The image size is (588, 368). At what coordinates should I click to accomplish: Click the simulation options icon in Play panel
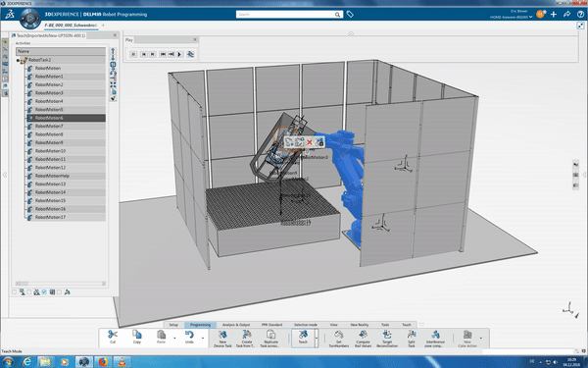pyautogui.click(x=190, y=54)
